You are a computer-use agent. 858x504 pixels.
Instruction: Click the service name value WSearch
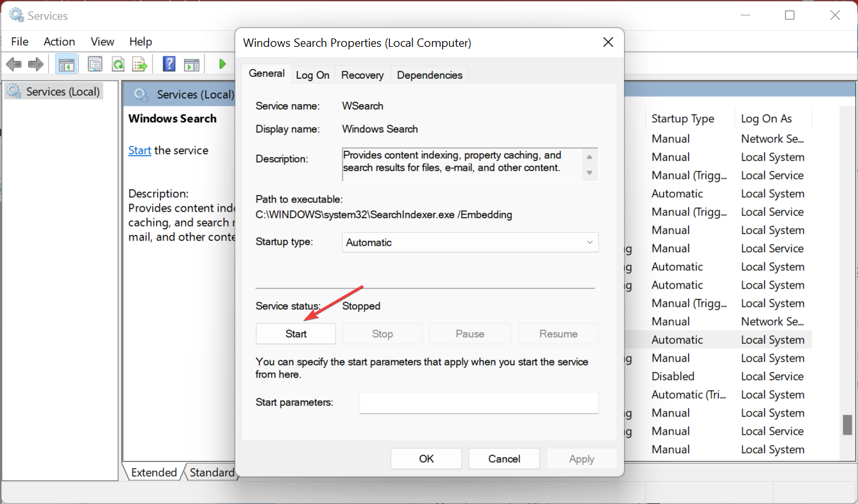[x=363, y=106]
